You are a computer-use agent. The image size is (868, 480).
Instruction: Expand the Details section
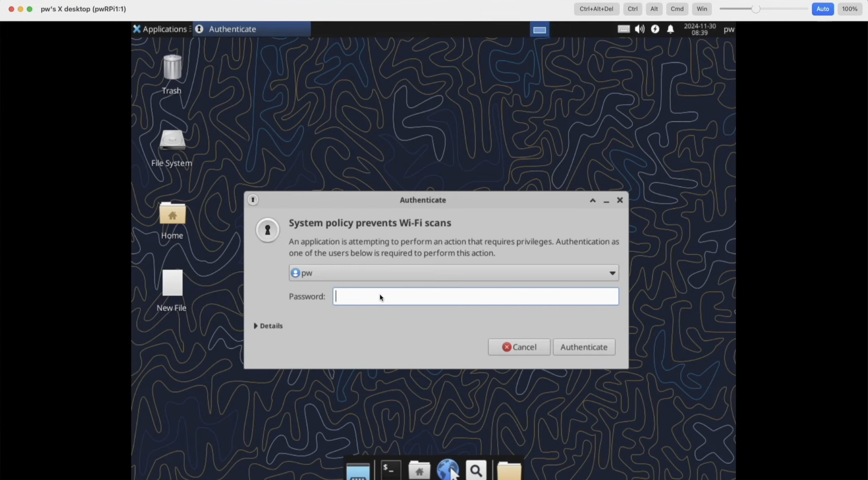(268, 326)
